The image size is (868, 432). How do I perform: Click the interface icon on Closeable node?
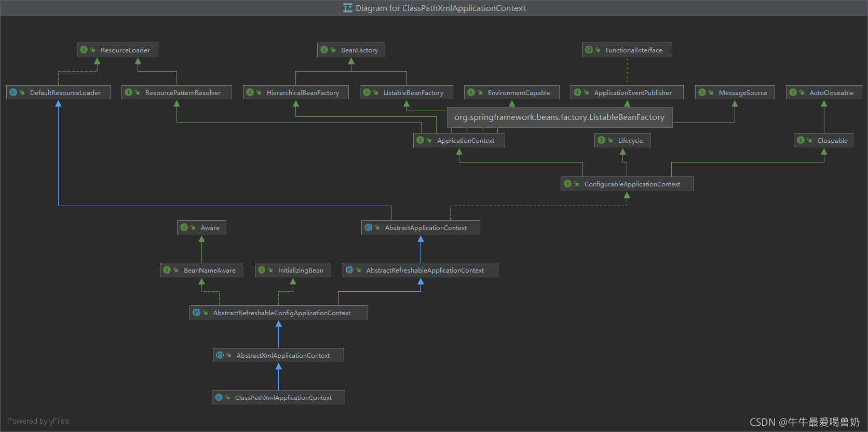[801, 140]
